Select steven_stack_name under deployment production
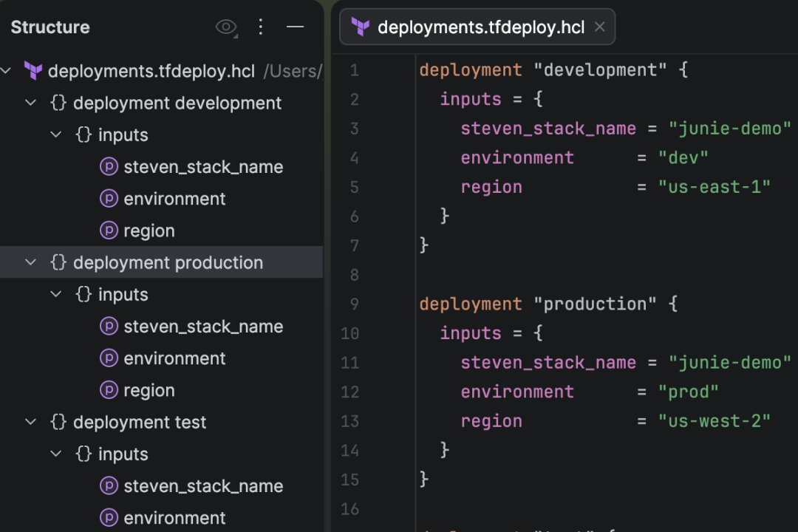The height and width of the screenshot is (532, 798). [203, 326]
